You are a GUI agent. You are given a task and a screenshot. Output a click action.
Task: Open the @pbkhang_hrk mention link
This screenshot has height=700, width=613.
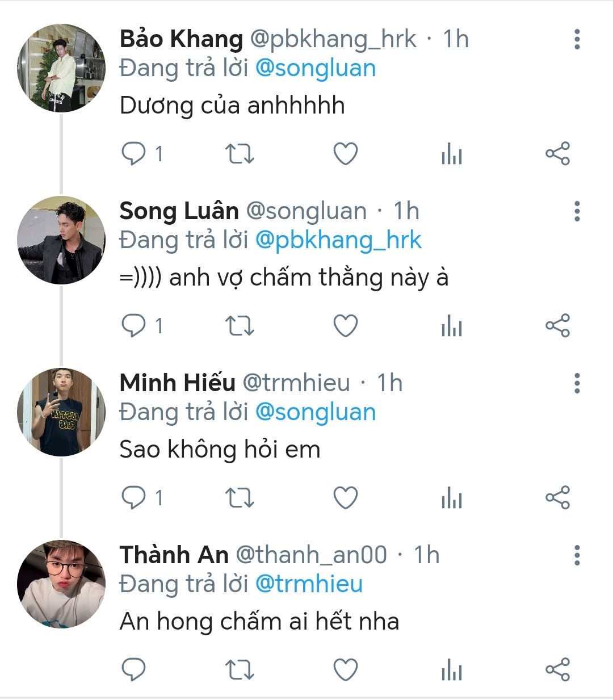(338, 240)
